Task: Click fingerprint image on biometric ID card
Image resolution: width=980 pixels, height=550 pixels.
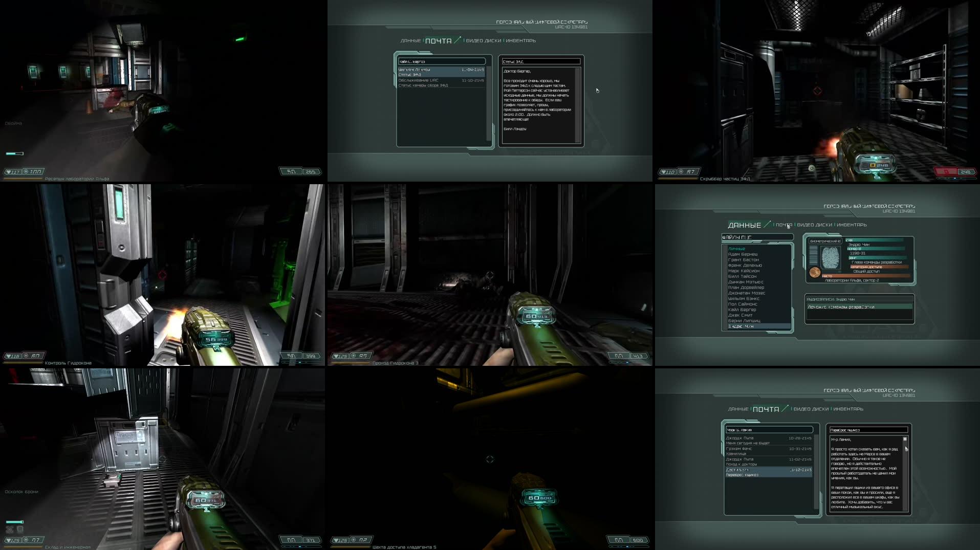Action: click(x=831, y=258)
